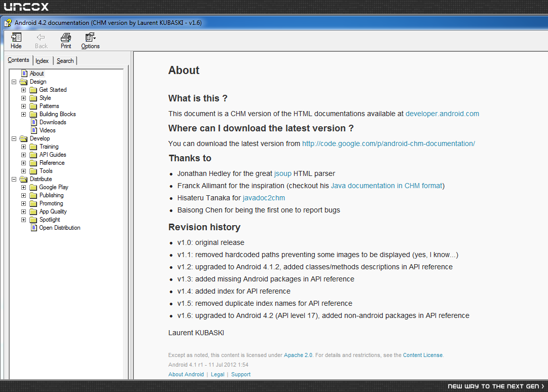Expand the Style node
Viewport: 548px width, 392px height.
coord(23,98)
